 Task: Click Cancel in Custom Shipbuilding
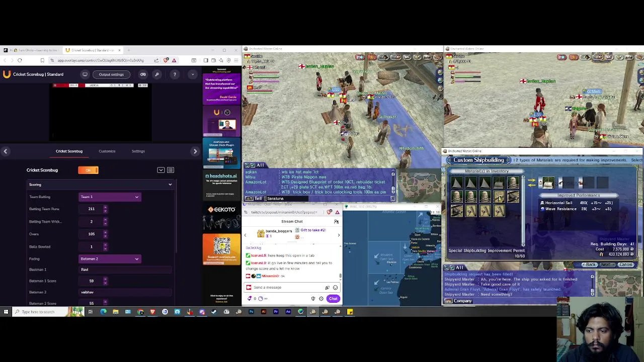625,265
